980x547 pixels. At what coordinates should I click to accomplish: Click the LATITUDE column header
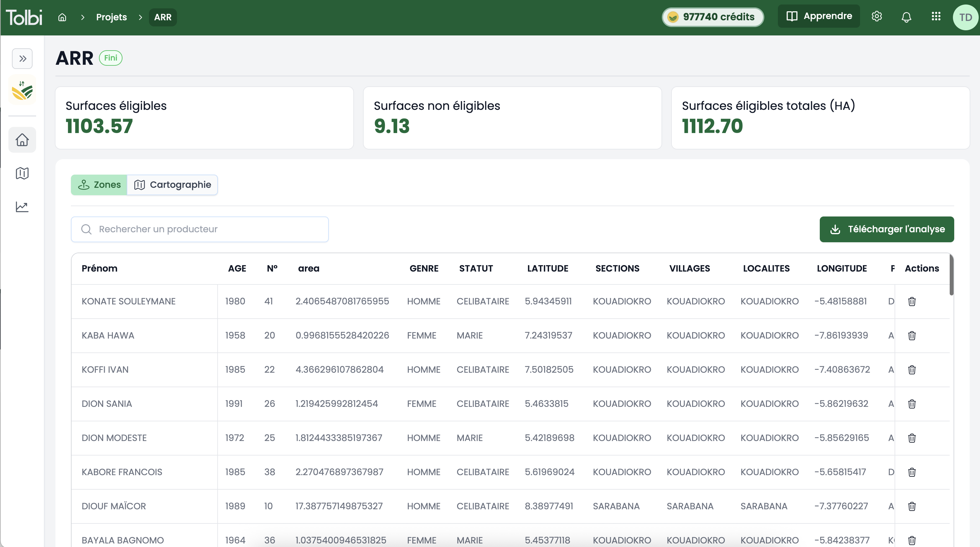coord(547,268)
